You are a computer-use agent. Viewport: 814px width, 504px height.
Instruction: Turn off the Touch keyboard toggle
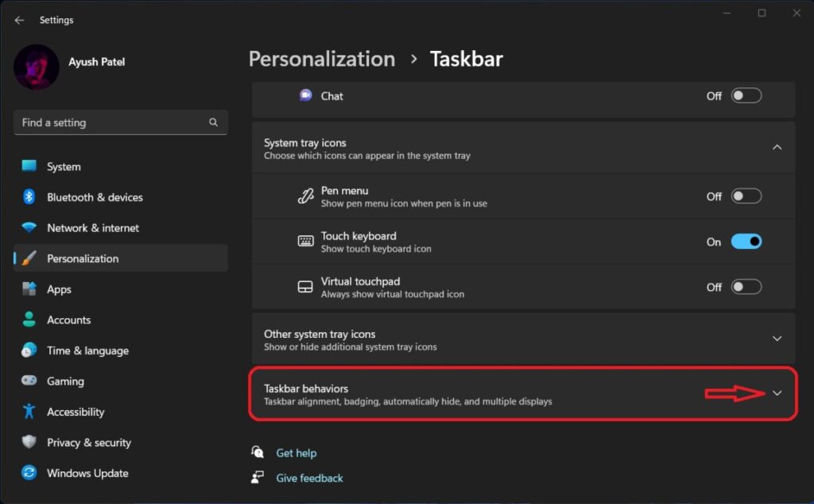click(746, 242)
